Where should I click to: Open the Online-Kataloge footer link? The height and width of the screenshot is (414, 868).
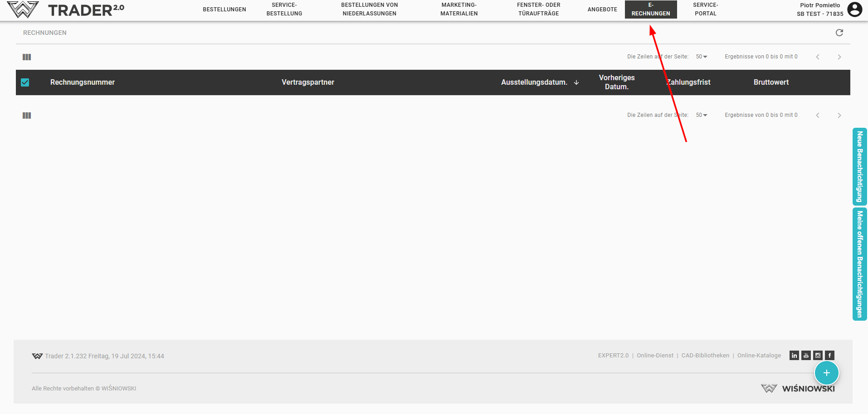pos(759,356)
